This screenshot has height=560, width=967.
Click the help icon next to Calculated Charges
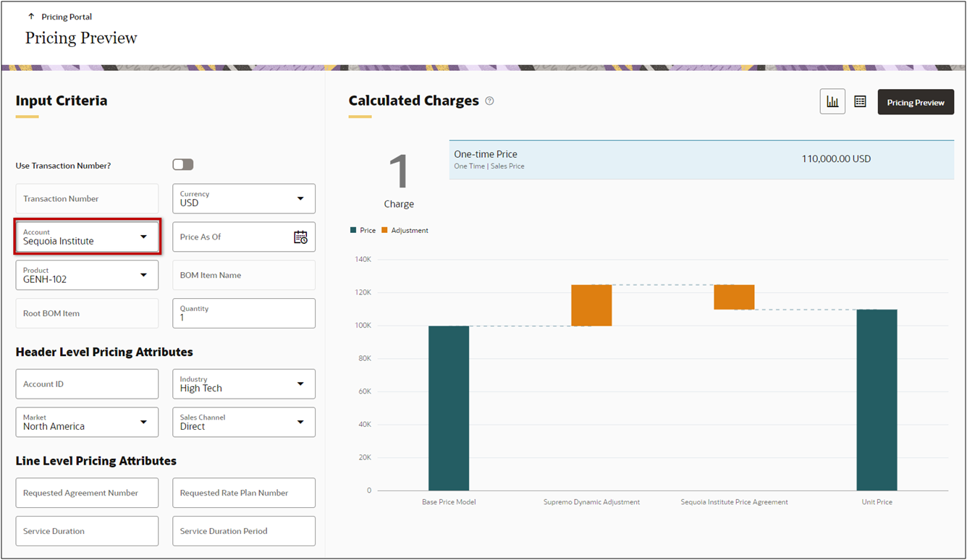[489, 101]
